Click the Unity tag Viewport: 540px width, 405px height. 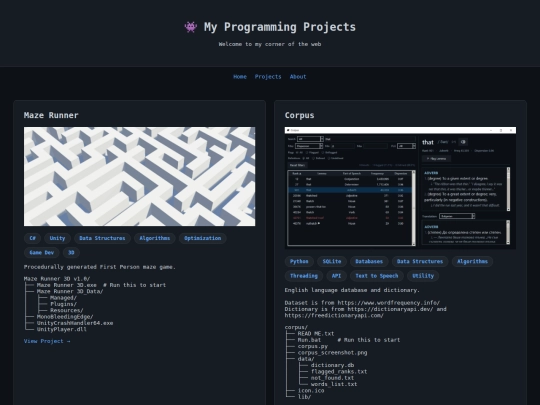tap(57, 238)
